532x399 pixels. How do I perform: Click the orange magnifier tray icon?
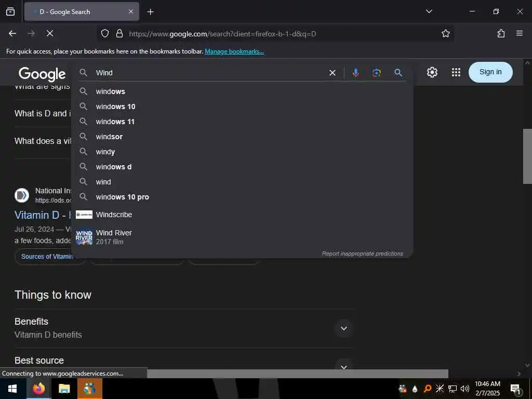tap(428, 389)
